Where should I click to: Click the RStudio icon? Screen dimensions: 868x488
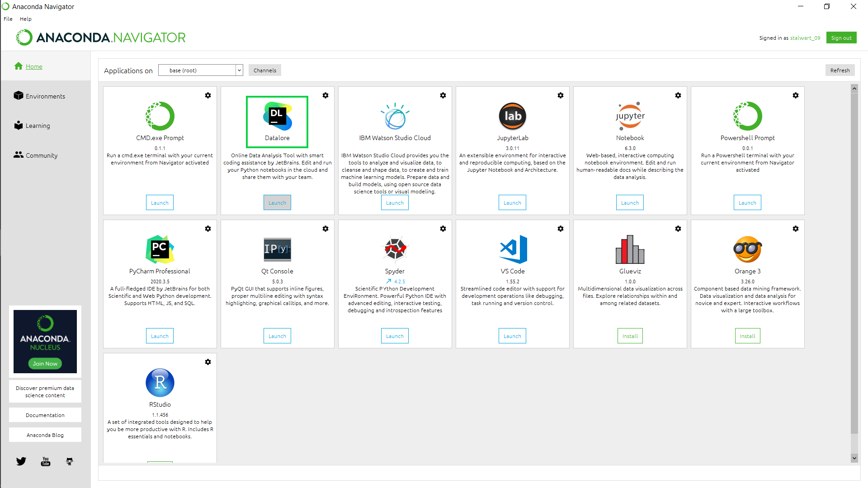160,383
